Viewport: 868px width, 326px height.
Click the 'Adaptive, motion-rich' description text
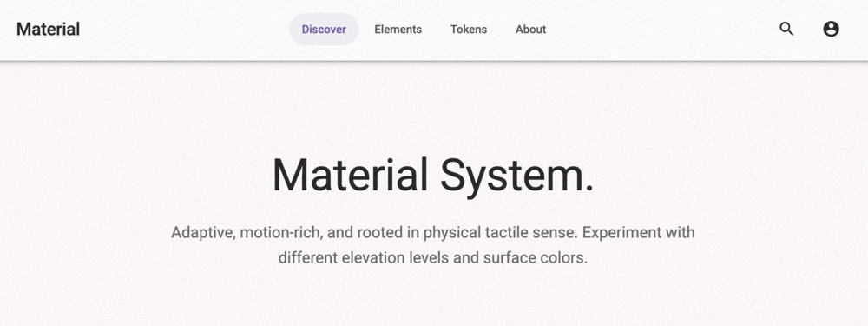[433, 245]
